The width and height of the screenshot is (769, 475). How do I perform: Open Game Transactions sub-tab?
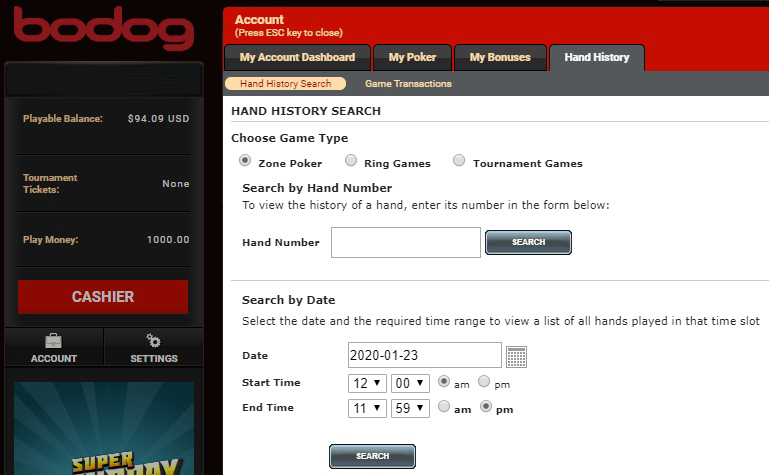pos(408,84)
